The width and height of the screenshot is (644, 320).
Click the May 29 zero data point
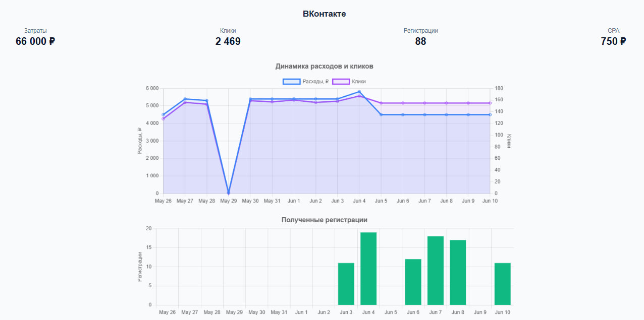(x=229, y=193)
